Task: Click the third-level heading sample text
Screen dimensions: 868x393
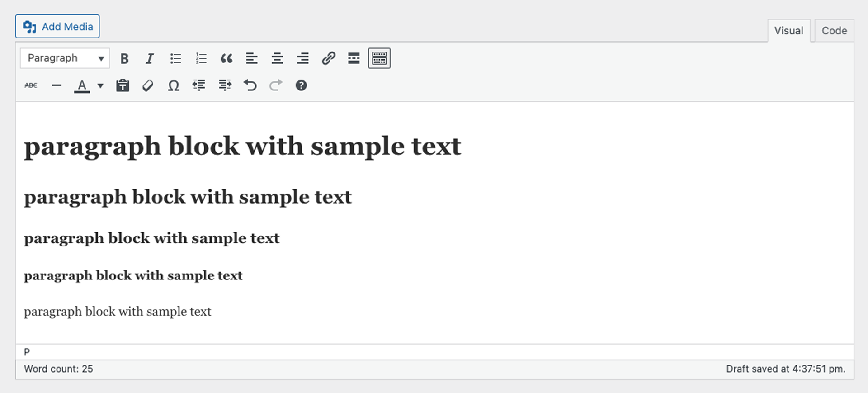Action: click(x=152, y=238)
